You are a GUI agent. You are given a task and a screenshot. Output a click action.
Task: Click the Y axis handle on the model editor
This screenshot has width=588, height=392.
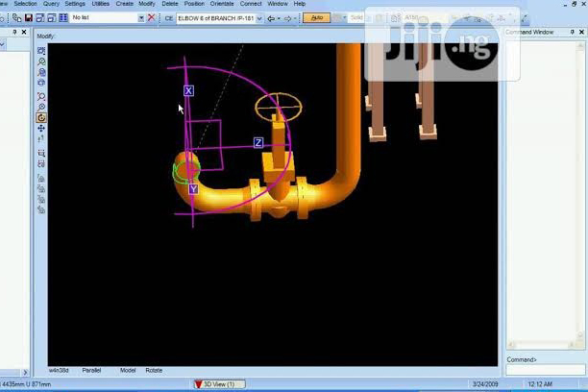[193, 189]
